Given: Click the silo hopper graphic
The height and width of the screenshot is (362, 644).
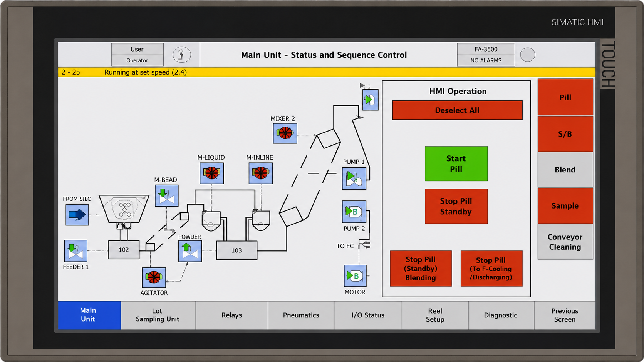Looking at the screenshot, I should pos(124,209).
